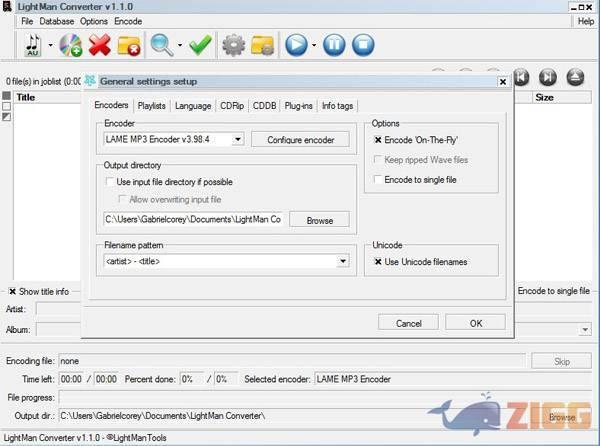
Task: Click the General settings setup dialog icon
Action: pos(90,81)
